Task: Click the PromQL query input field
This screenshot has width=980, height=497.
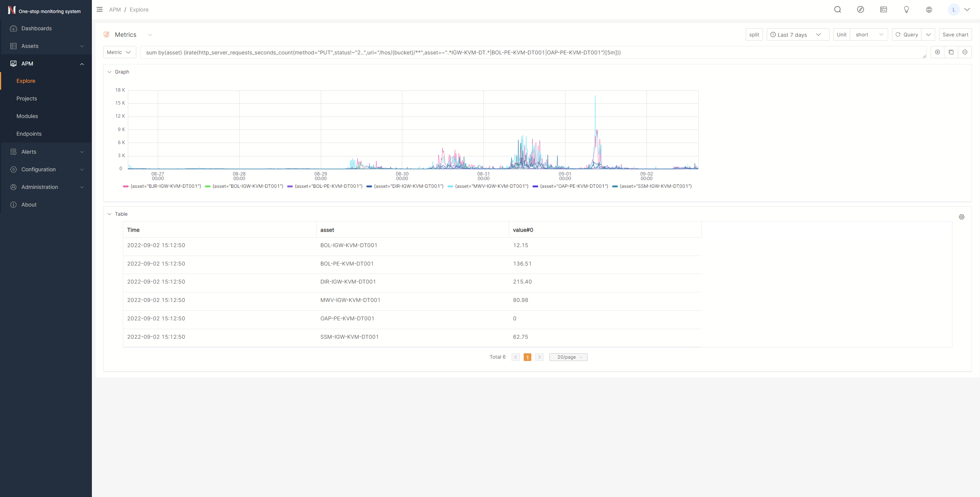Action: [532, 52]
